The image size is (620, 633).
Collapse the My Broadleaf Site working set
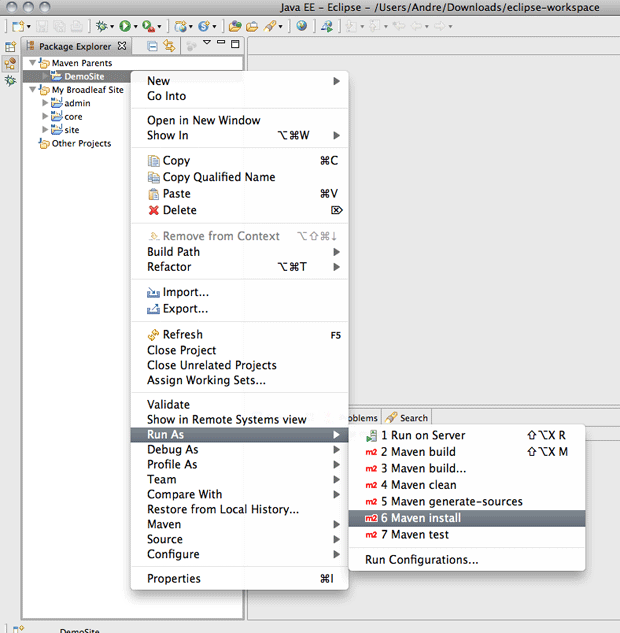pyautogui.click(x=33, y=90)
